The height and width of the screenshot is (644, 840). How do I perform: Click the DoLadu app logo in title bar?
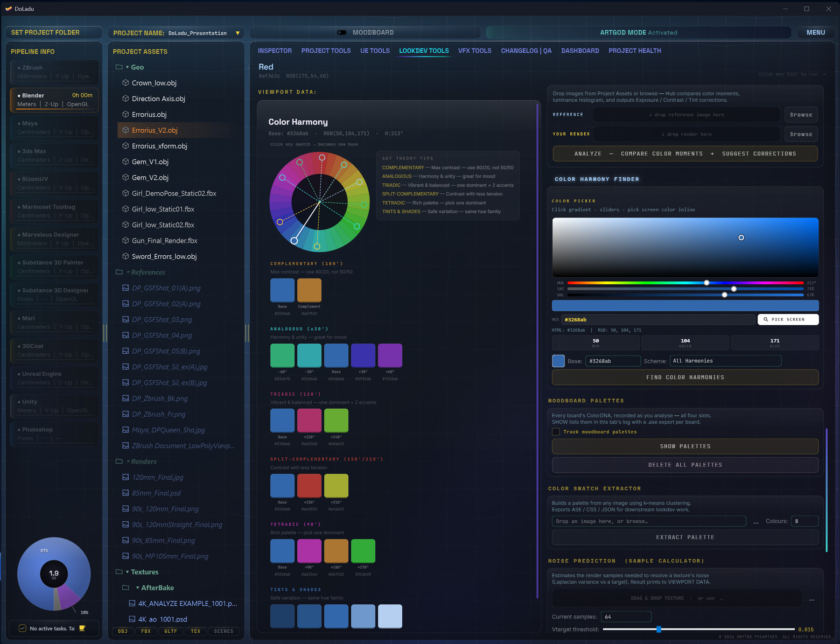point(8,8)
